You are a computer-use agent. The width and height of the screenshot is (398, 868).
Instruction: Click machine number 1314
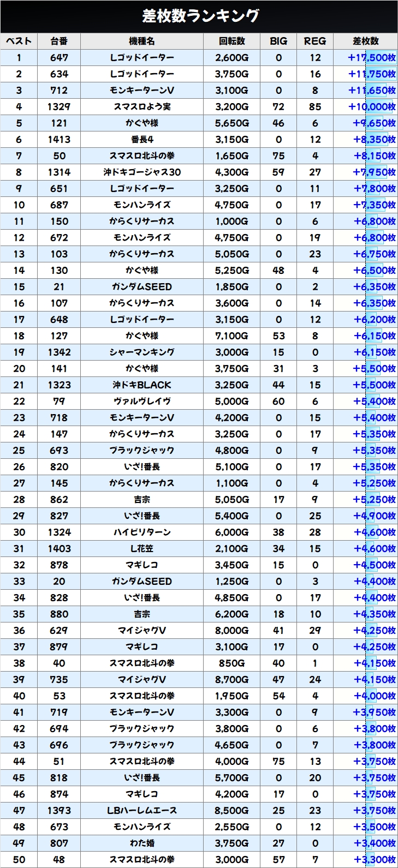[x=59, y=172]
